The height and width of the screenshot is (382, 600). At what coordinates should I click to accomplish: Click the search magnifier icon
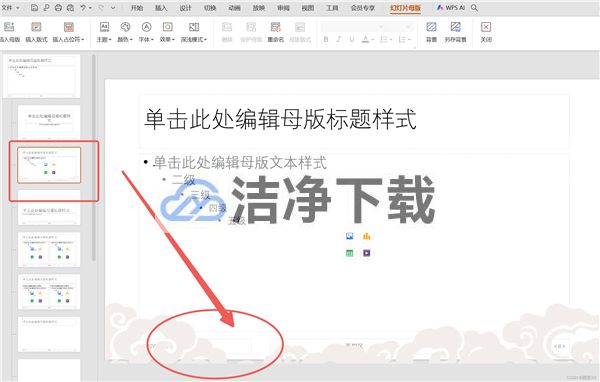tap(474, 7)
